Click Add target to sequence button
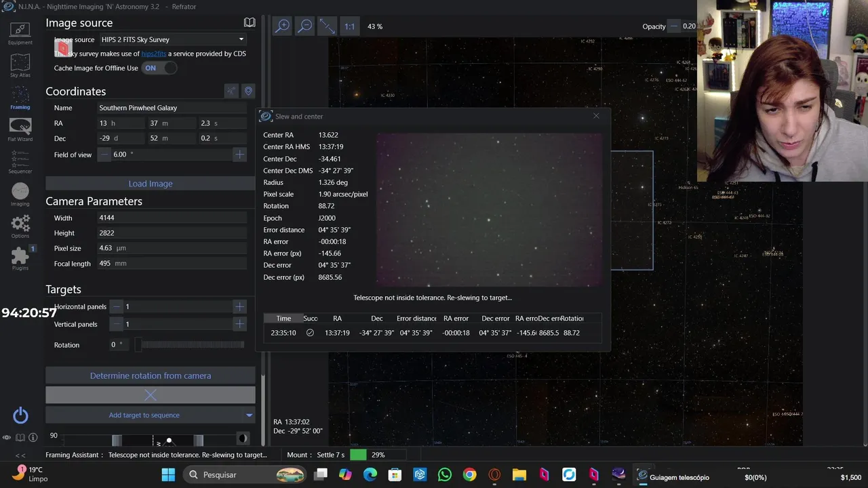The image size is (868, 488). point(144,415)
